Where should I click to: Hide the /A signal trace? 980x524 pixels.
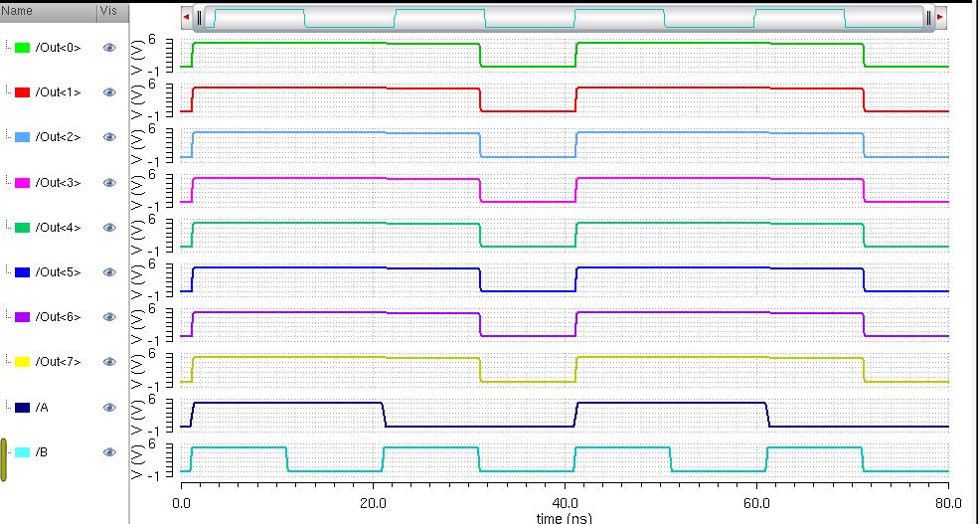point(110,408)
